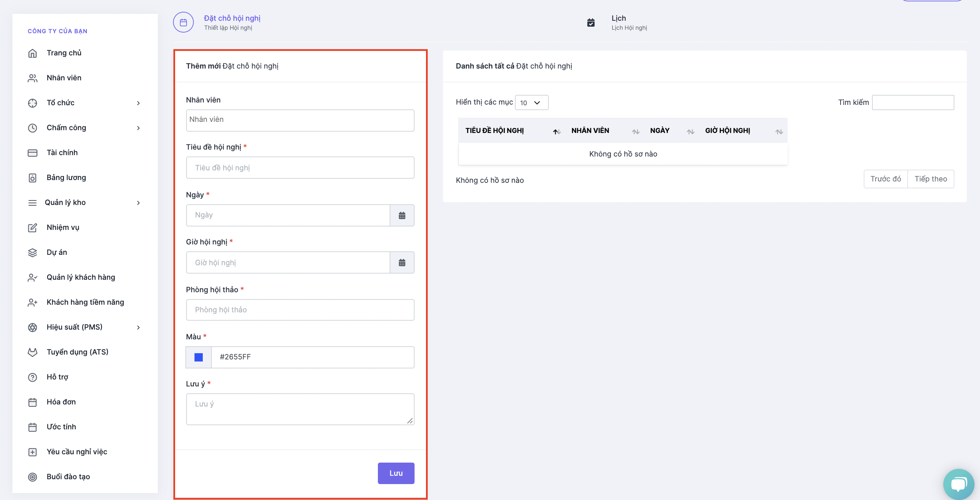
Task: Expand the Quản lý kho submenu chevron
Action: pos(138,203)
